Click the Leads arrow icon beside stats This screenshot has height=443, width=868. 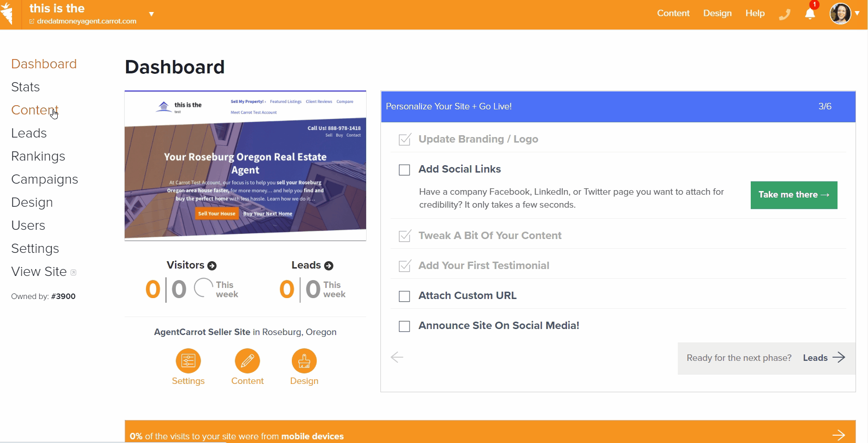pyautogui.click(x=329, y=266)
